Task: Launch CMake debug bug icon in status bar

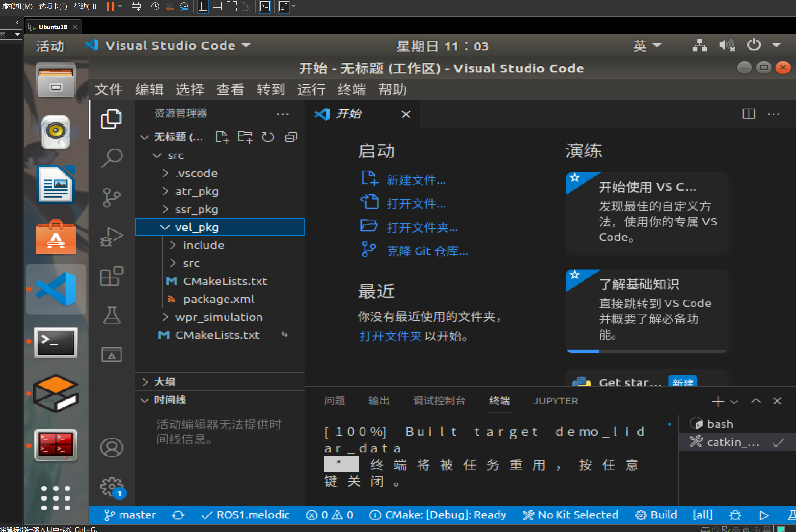Action: [735, 515]
